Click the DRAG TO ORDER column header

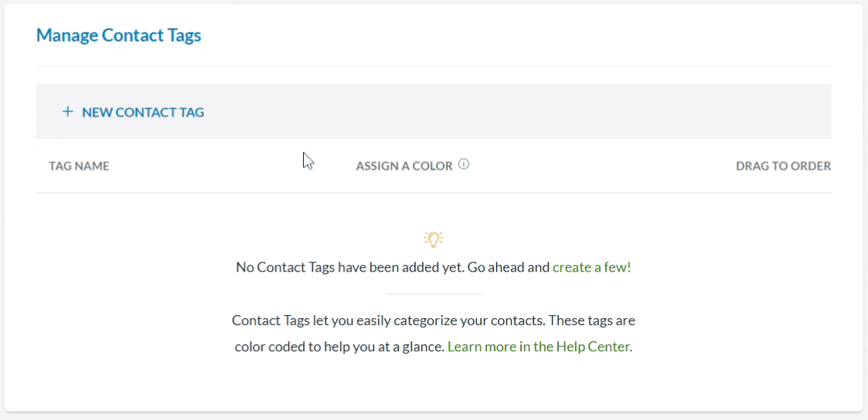point(783,166)
